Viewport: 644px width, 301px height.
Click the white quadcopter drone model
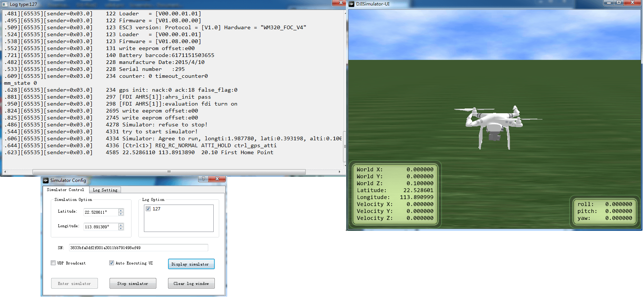coord(494,124)
